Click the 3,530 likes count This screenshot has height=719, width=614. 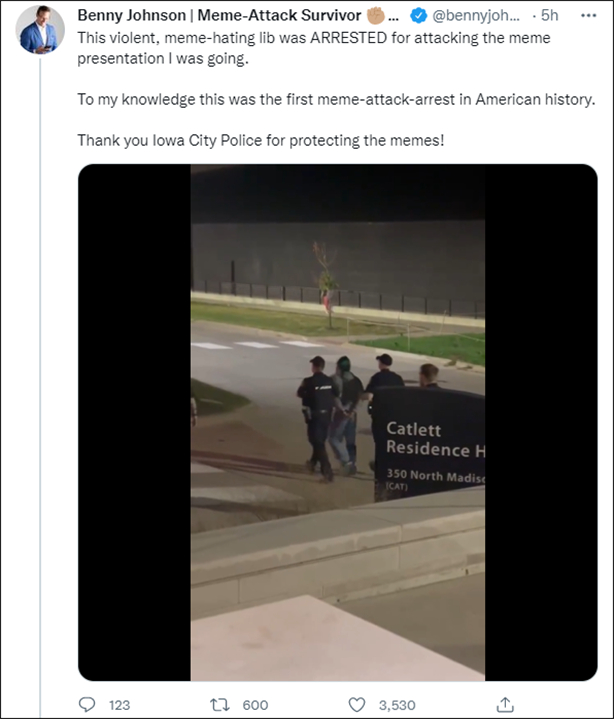tap(397, 704)
